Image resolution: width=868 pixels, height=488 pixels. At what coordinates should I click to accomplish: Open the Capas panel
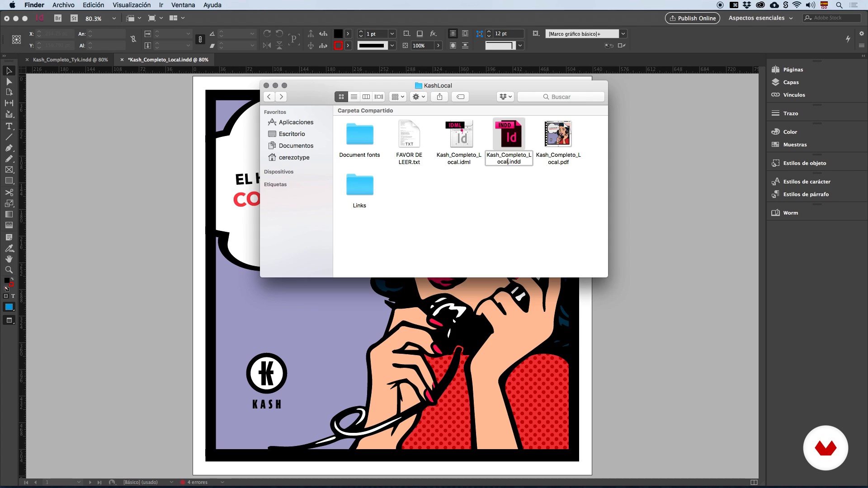point(791,82)
